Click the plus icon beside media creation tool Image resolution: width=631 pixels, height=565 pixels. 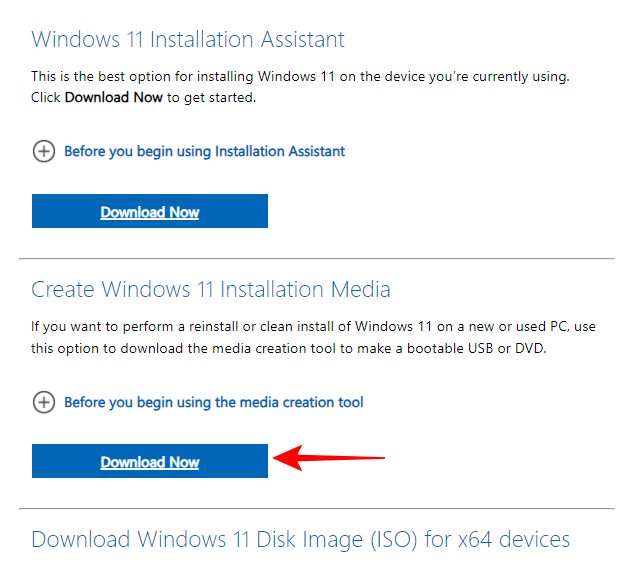tap(44, 403)
